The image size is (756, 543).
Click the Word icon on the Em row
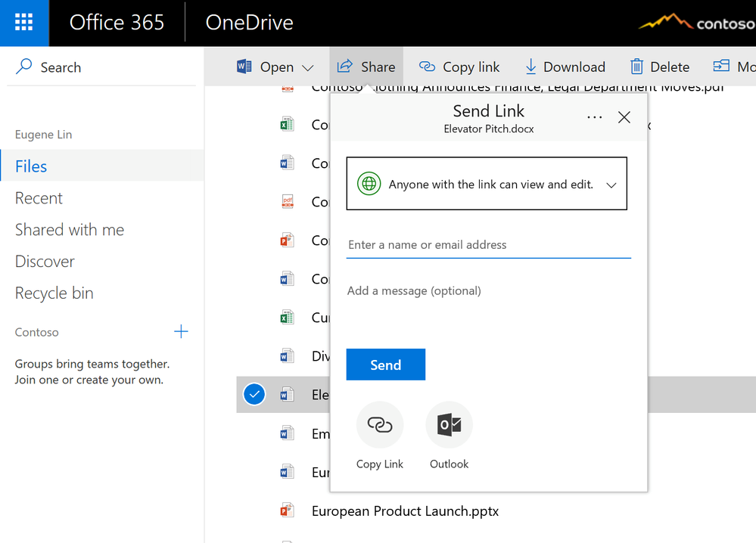(287, 433)
